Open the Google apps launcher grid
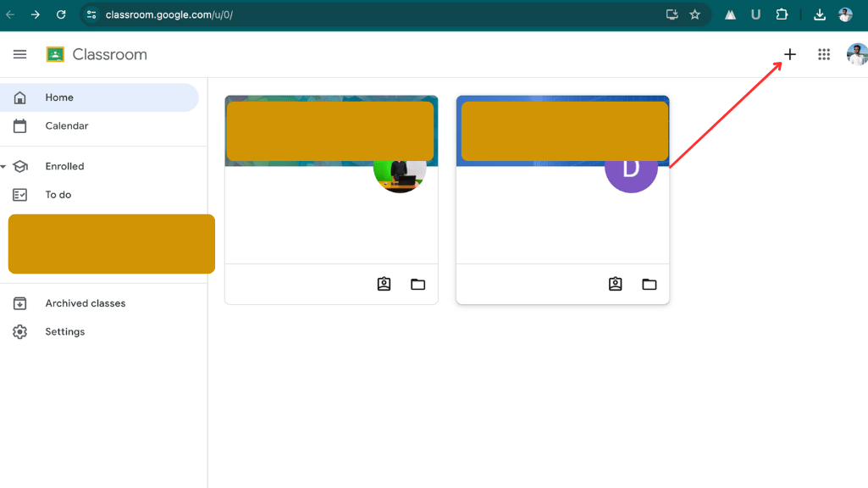Image resolution: width=868 pixels, height=488 pixels. click(x=823, y=54)
